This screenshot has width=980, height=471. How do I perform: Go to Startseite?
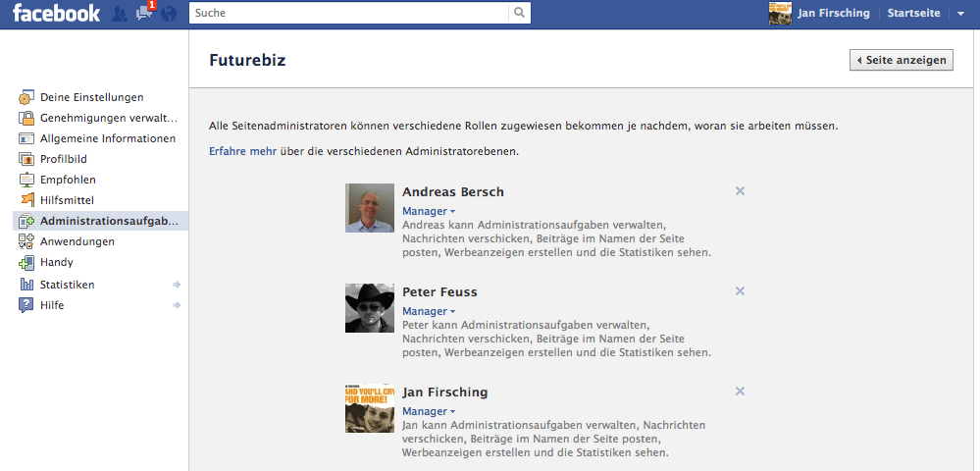click(913, 13)
